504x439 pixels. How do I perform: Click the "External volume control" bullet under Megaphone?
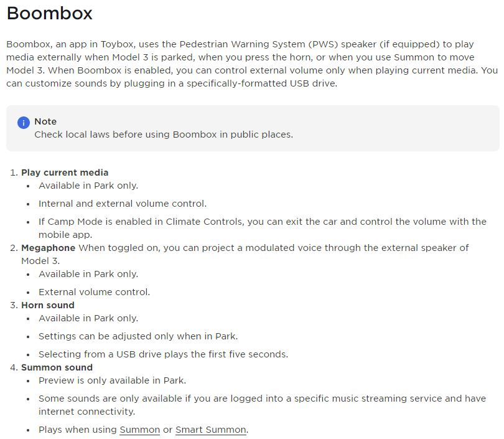pos(94,292)
